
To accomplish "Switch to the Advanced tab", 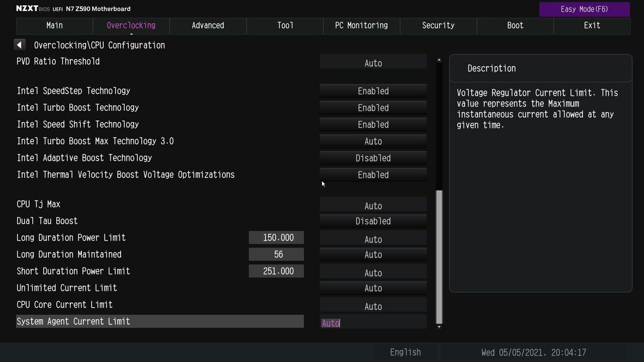I will 208,26.
